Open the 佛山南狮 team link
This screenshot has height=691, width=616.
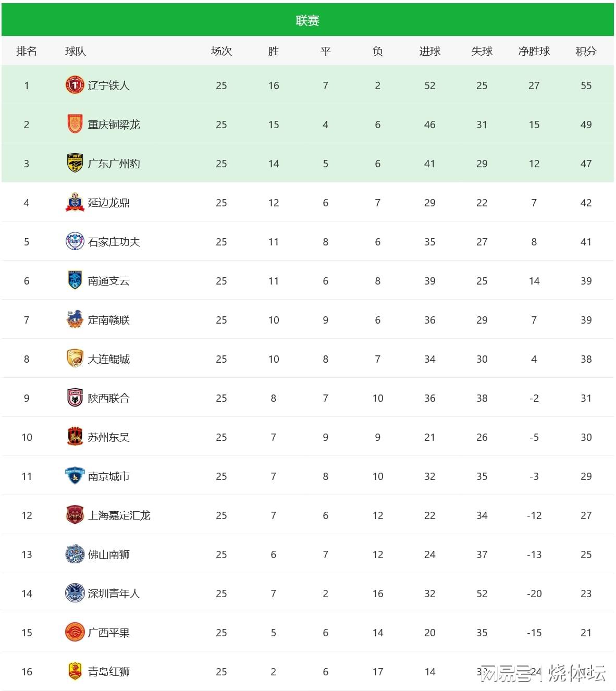click(108, 554)
